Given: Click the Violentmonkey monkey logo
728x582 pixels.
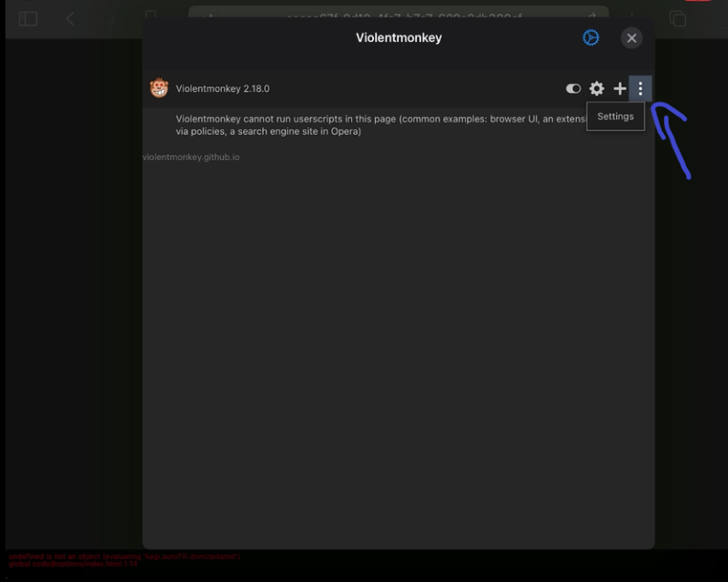Looking at the screenshot, I should coord(159,88).
